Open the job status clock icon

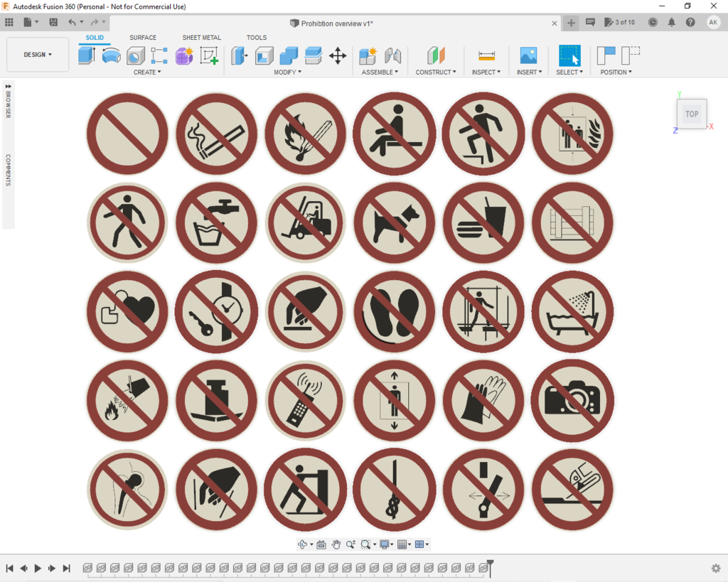[x=653, y=22]
